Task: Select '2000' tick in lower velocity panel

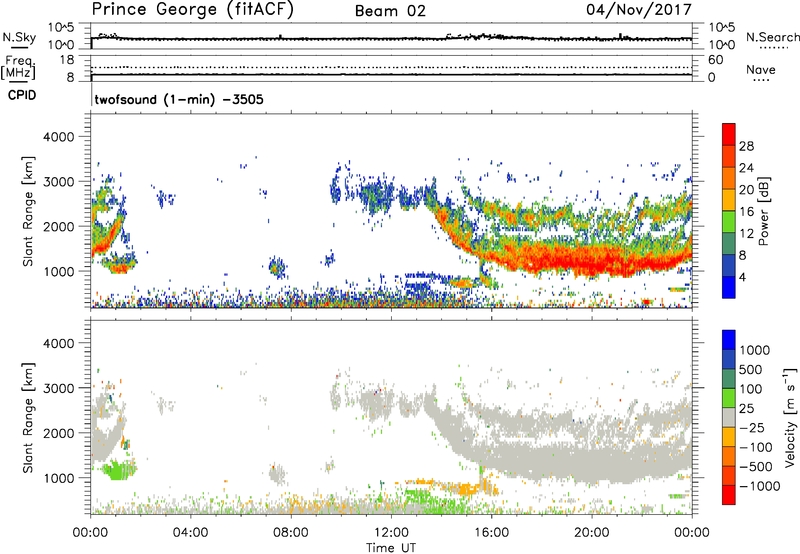Action: pyautogui.click(x=58, y=433)
